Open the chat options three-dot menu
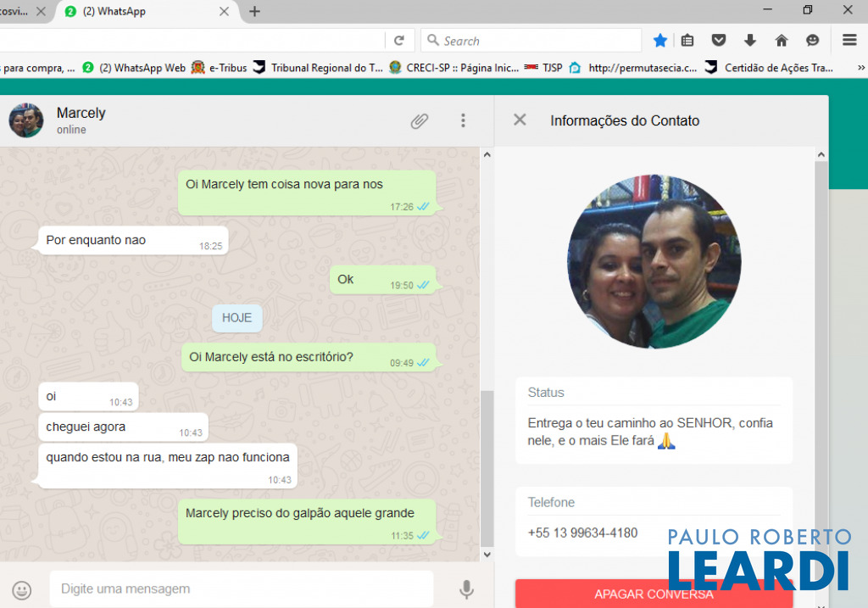Image resolution: width=868 pixels, height=608 pixels. 463,120
